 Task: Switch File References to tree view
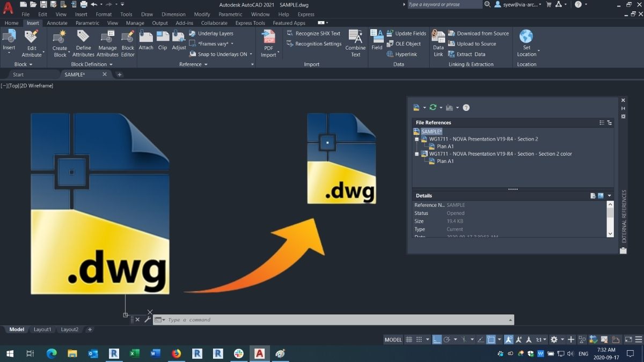tap(609, 123)
